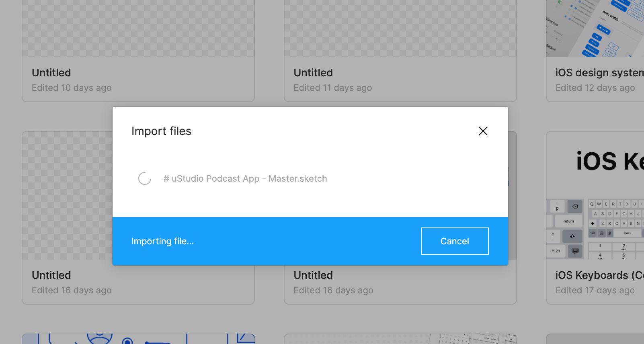
Task: Open the iOS design system file title
Action: tap(599, 73)
